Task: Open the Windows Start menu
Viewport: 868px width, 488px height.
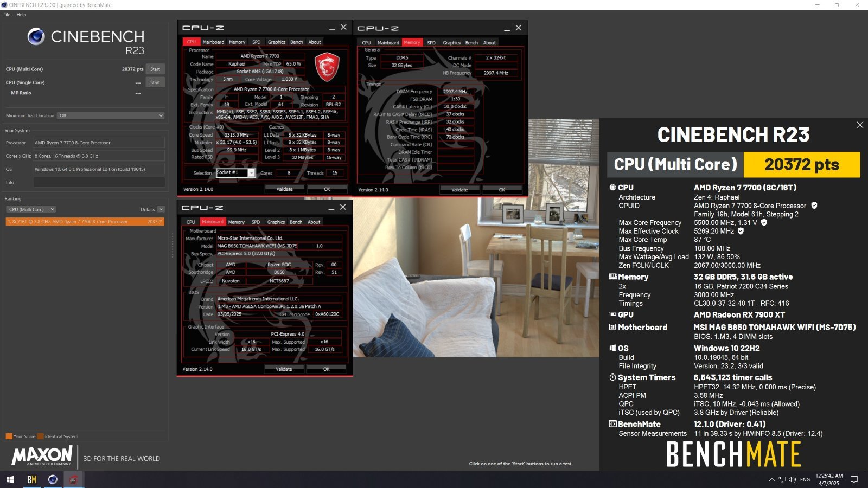Action: pyautogui.click(x=10, y=479)
